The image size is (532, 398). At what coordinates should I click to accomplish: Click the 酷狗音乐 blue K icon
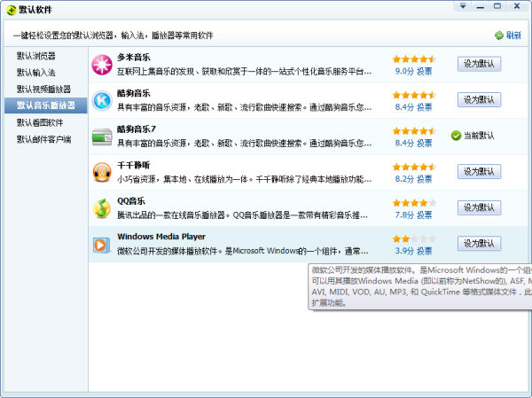tap(102, 99)
